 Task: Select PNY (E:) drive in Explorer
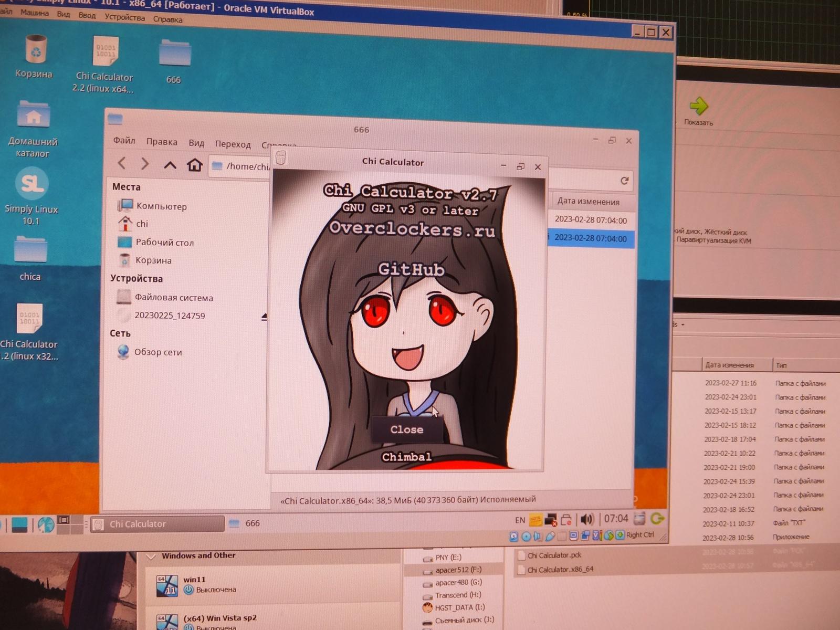pos(442,557)
